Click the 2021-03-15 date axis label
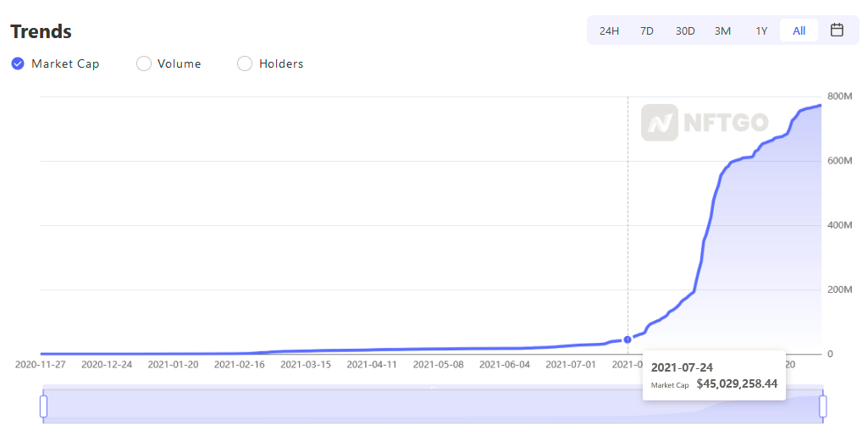Image resolution: width=868 pixels, height=430 pixels. (x=305, y=365)
